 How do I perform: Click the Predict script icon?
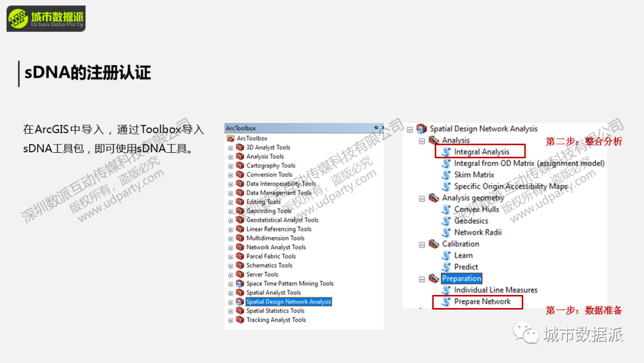click(446, 267)
